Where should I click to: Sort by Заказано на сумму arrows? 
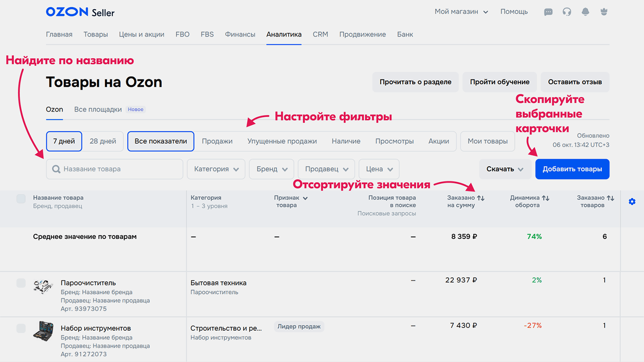(x=481, y=198)
